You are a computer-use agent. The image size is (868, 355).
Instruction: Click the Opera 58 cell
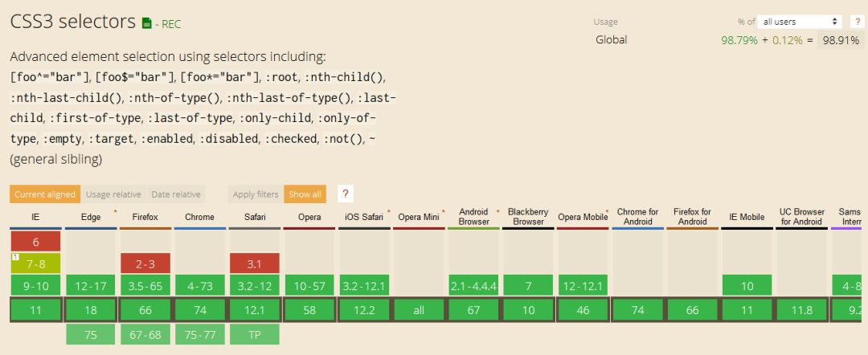click(x=309, y=310)
